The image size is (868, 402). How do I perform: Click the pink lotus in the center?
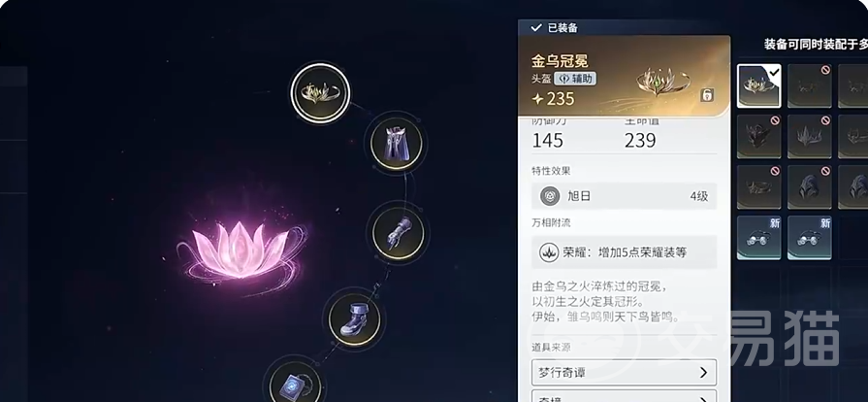tap(241, 249)
